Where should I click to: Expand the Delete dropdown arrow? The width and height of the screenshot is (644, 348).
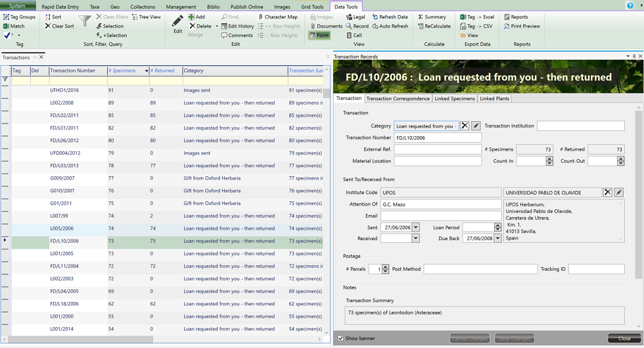(216, 26)
